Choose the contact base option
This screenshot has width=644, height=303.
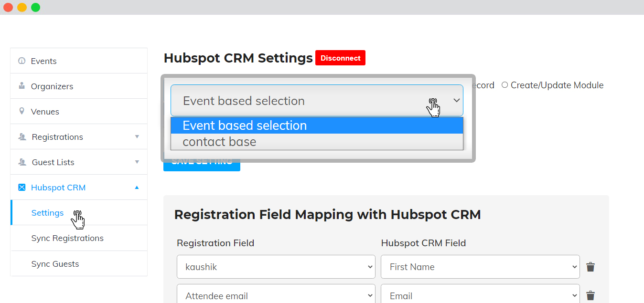317,142
